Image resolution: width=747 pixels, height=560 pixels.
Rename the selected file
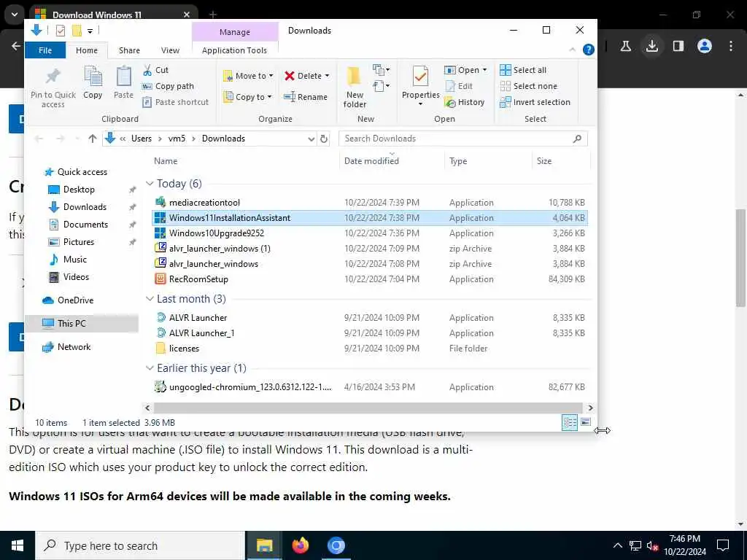[306, 97]
